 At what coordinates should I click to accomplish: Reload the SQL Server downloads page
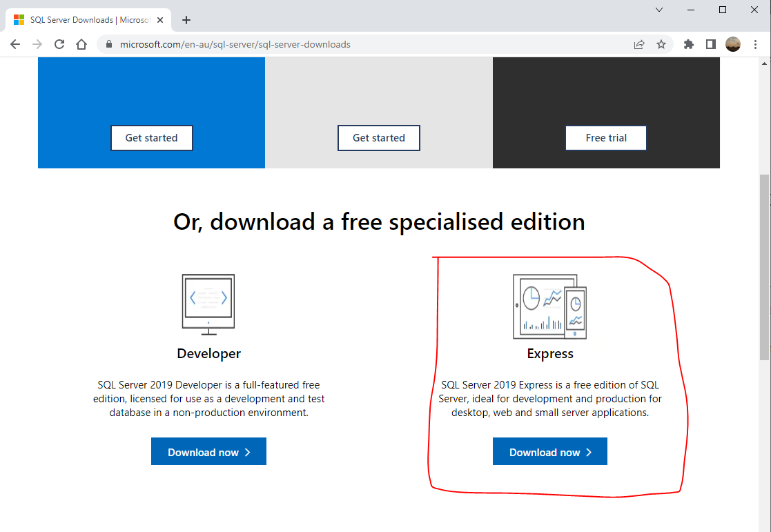(59, 44)
